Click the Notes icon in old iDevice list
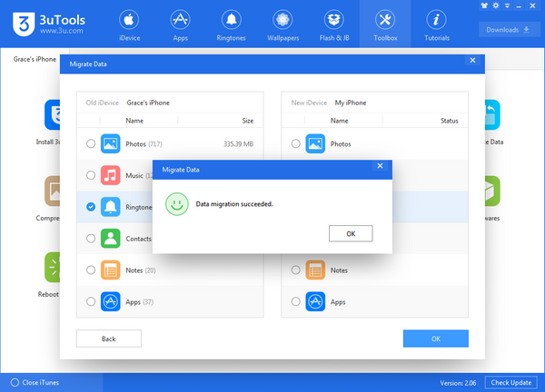545x392 pixels. [x=112, y=269]
